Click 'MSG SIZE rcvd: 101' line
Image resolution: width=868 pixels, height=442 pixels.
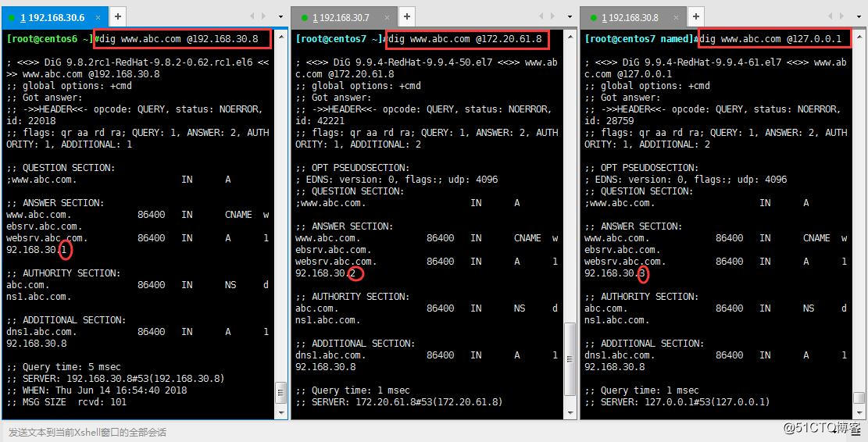[x=66, y=402]
